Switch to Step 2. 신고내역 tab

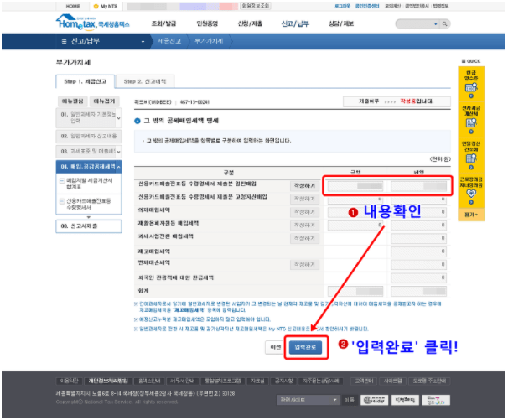pyautogui.click(x=145, y=81)
